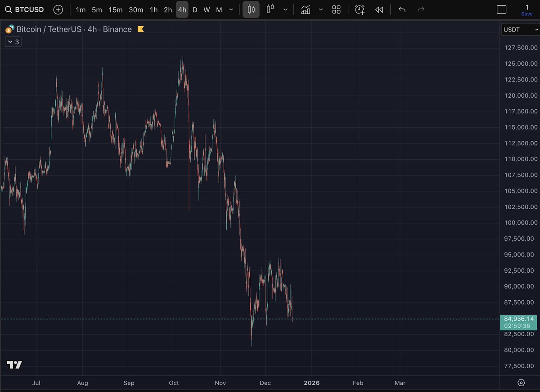Switch to the M monthly timeframe
Viewport: 540px width, 392px height.
pyautogui.click(x=219, y=9)
